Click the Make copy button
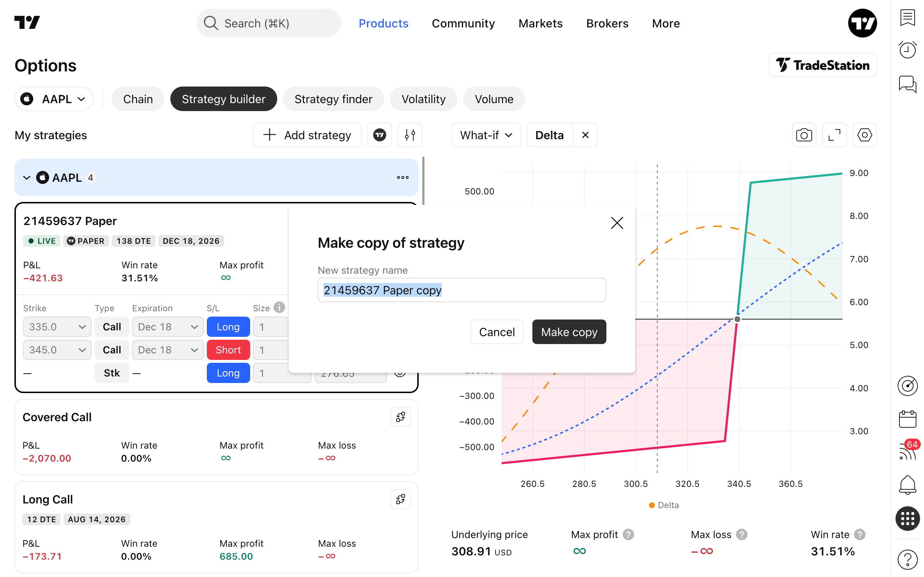Screen dimensions: 924x577 pyautogui.click(x=569, y=332)
